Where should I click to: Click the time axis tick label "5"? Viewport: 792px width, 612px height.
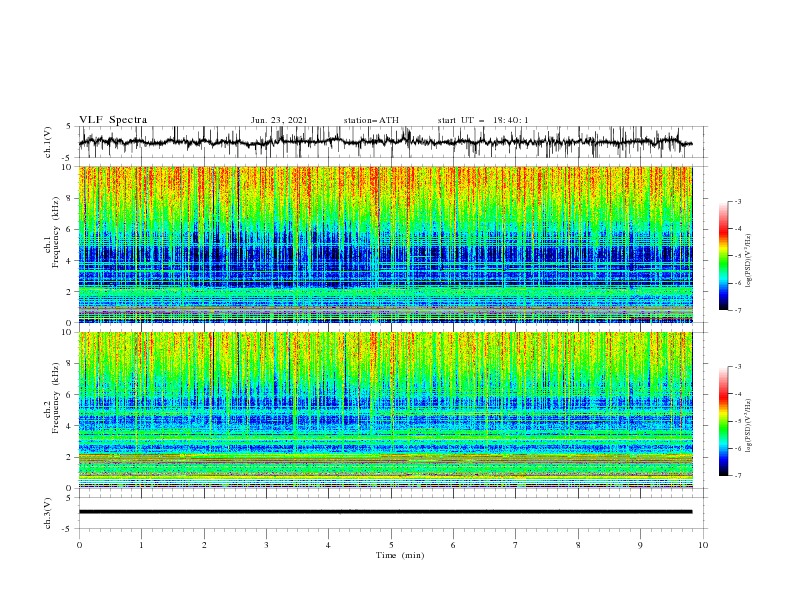(x=391, y=545)
